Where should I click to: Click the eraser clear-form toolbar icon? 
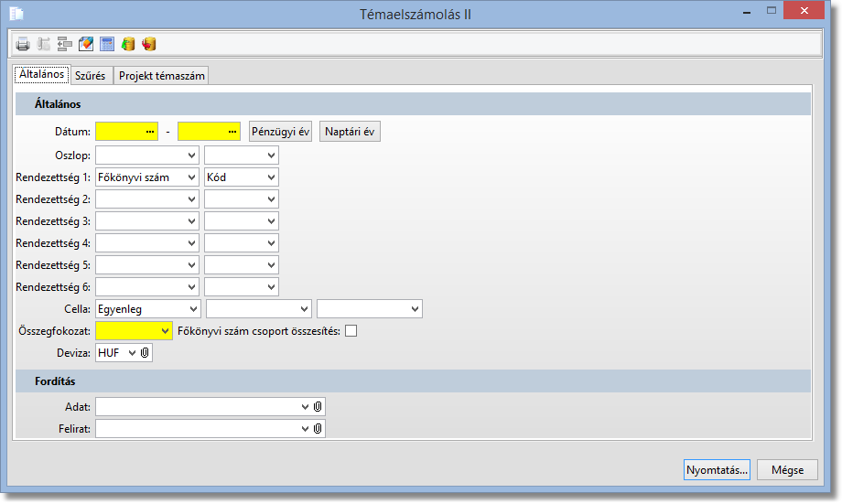tap(86, 44)
